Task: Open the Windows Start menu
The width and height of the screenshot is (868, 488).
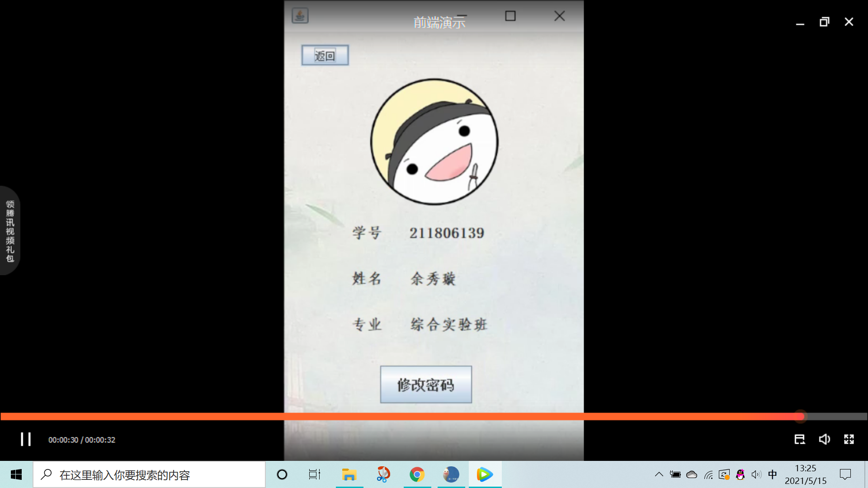Action: 16,474
